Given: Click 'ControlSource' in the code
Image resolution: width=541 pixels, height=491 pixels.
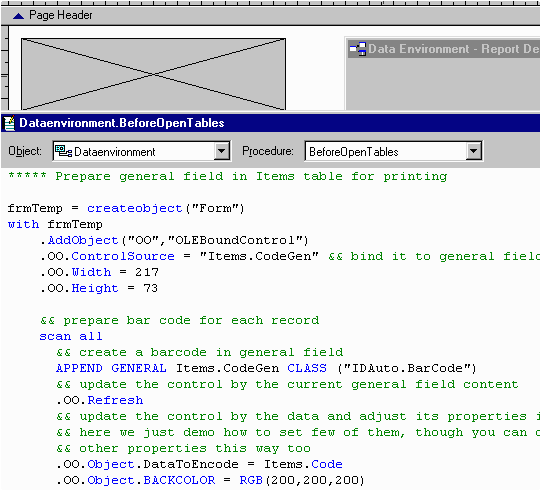Looking at the screenshot, I should point(123,256).
